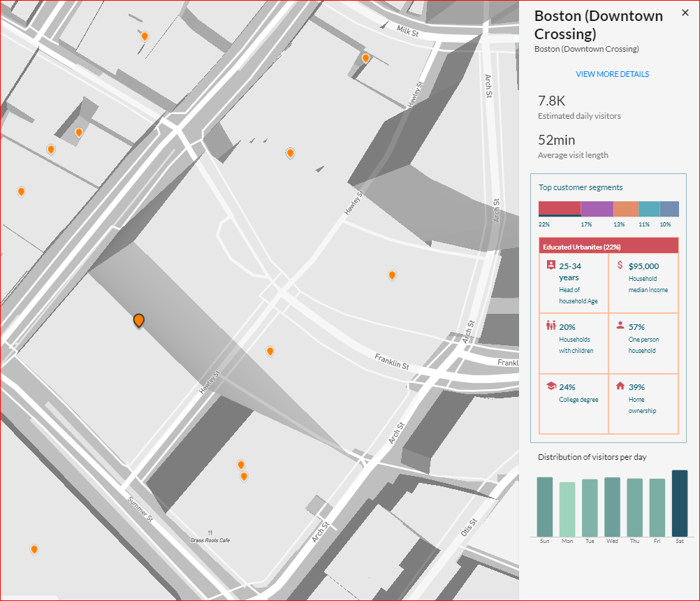Click the Grass Roots Cafe restaurant marker

(210, 531)
